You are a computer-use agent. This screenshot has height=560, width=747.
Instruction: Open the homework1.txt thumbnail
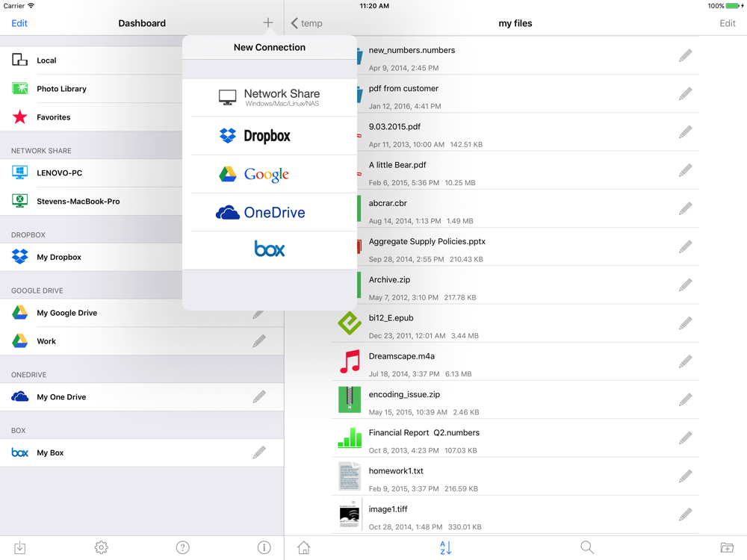pos(350,476)
